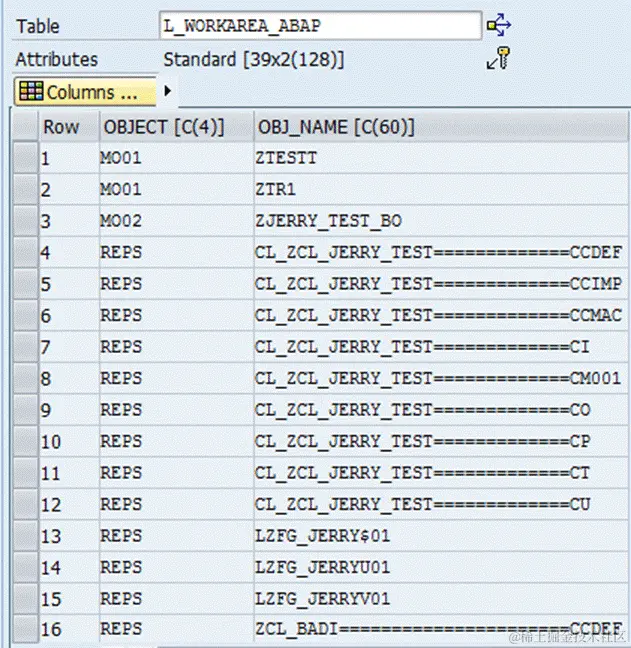Click the MO01 object cell in row 2
This screenshot has width=631, height=648.
point(176,189)
